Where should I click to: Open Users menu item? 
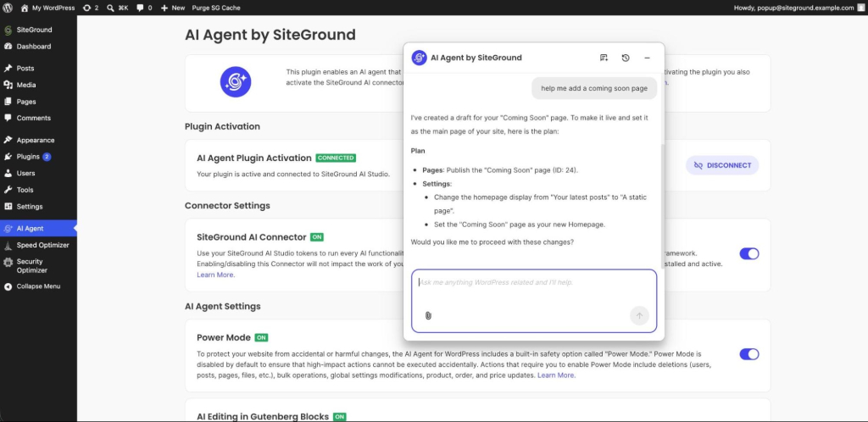[38, 173]
